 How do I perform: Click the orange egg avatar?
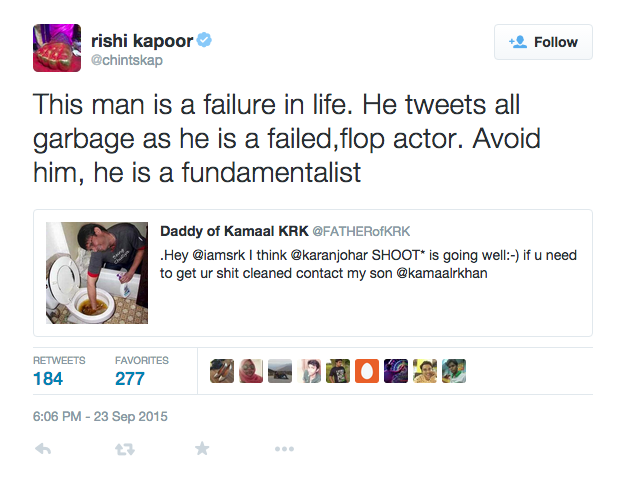click(x=367, y=371)
